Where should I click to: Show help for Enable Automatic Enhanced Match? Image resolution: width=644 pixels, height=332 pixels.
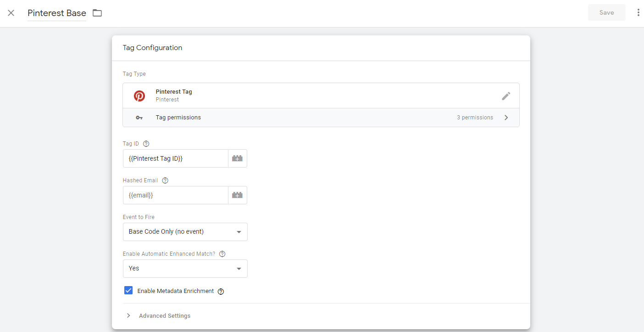(x=222, y=254)
